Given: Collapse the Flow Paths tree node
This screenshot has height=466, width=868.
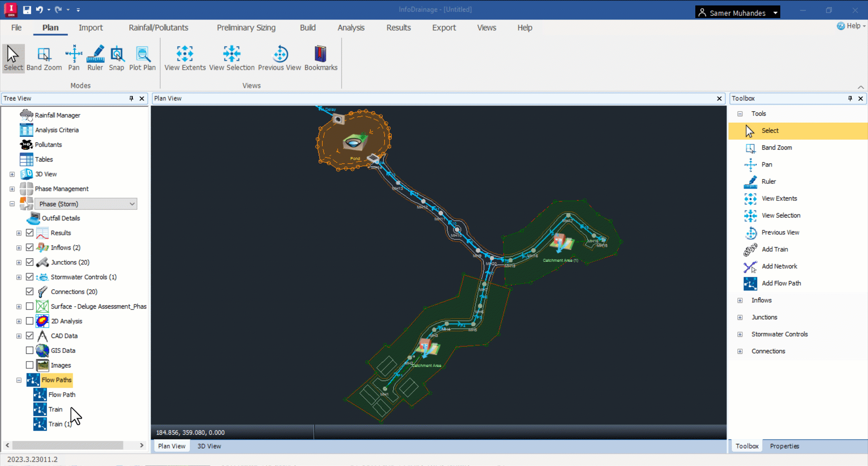Looking at the screenshot, I should (x=19, y=380).
